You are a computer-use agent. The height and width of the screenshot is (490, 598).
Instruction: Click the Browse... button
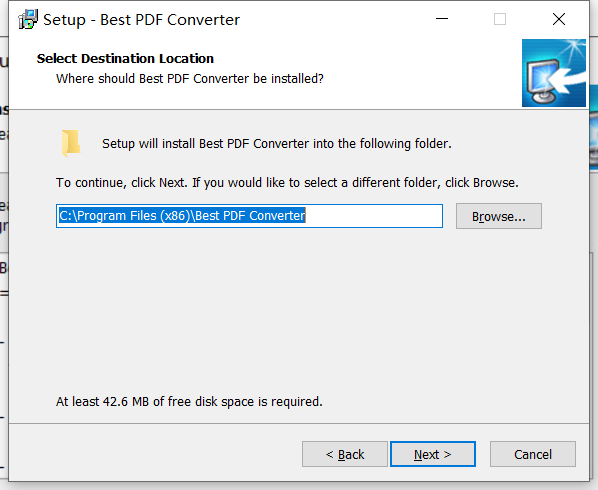pos(498,216)
